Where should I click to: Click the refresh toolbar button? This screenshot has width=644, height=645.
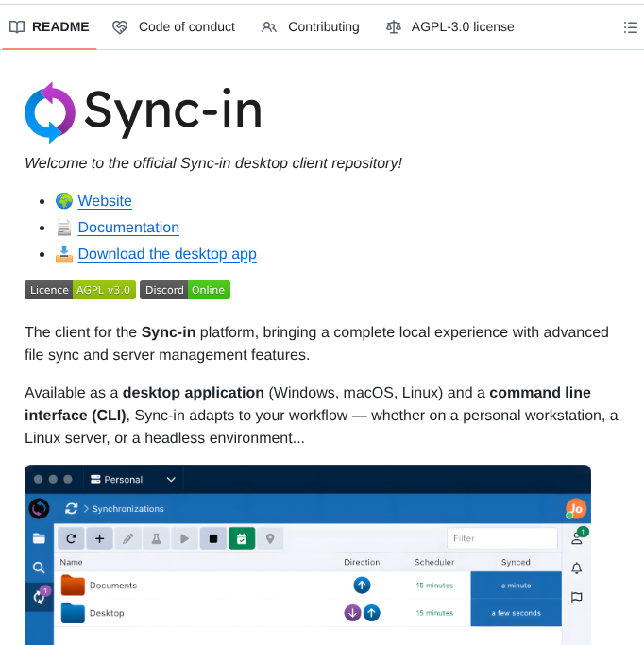point(71,538)
